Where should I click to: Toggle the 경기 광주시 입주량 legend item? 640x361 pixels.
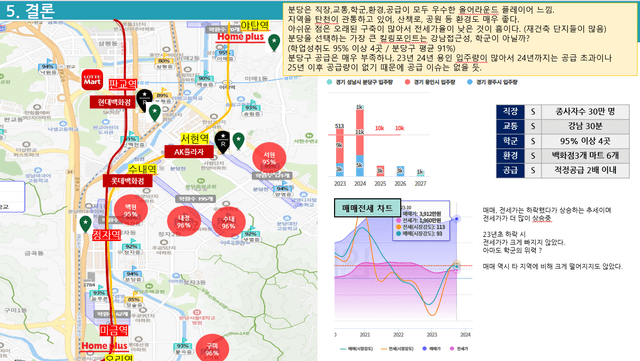pyautogui.click(x=492, y=82)
